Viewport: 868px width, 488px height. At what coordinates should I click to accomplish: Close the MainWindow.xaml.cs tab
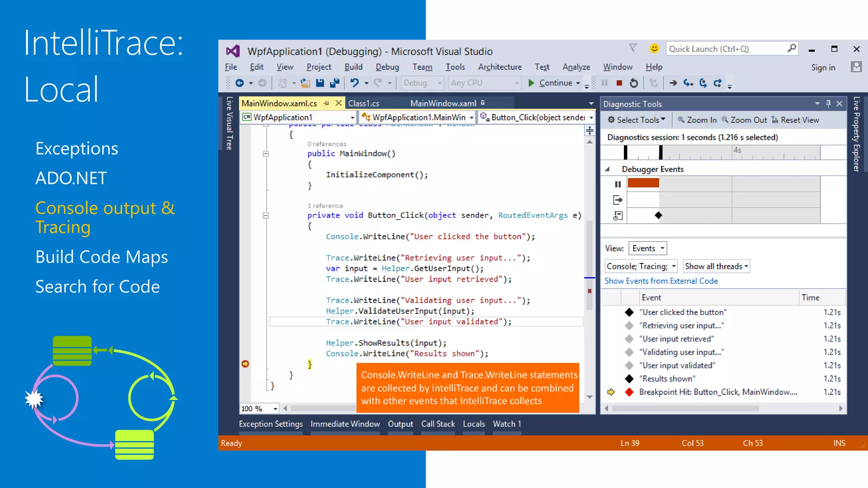click(338, 103)
